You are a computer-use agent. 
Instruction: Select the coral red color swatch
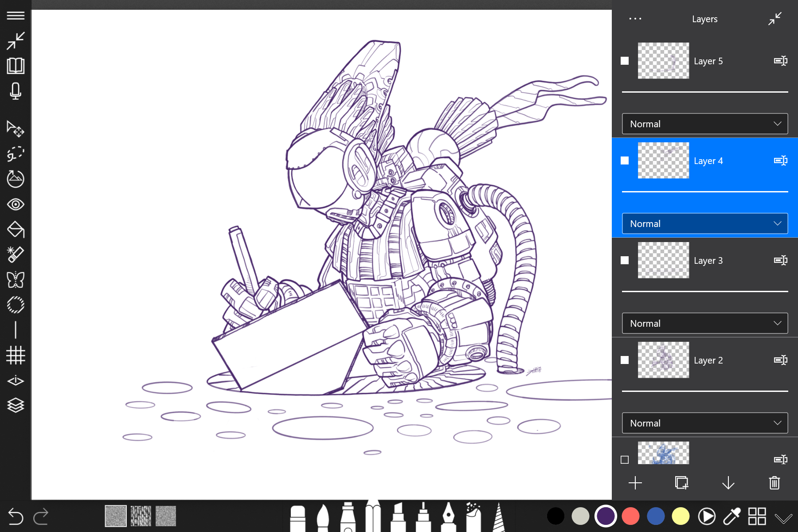coord(630,516)
